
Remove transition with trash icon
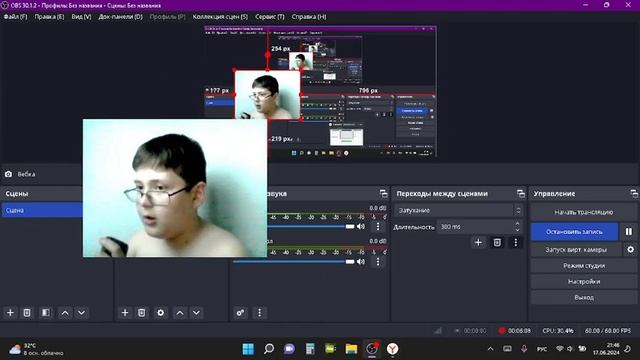pos(497,242)
